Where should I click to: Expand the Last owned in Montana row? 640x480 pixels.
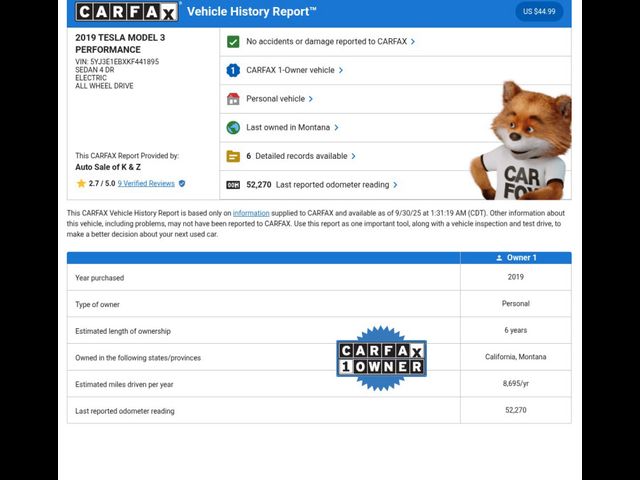coord(292,128)
